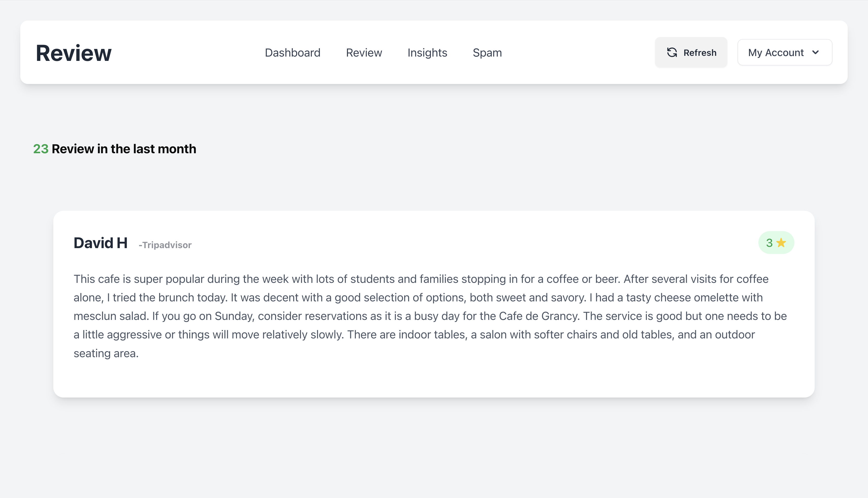This screenshot has width=868, height=498.
Task: Click the yellow star icon
Action: pos(781,243)
